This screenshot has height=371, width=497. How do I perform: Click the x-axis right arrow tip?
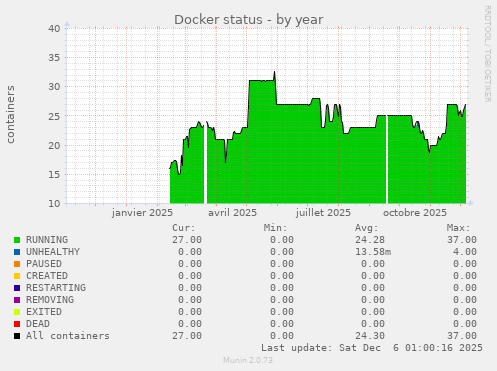tap(471, 203)
